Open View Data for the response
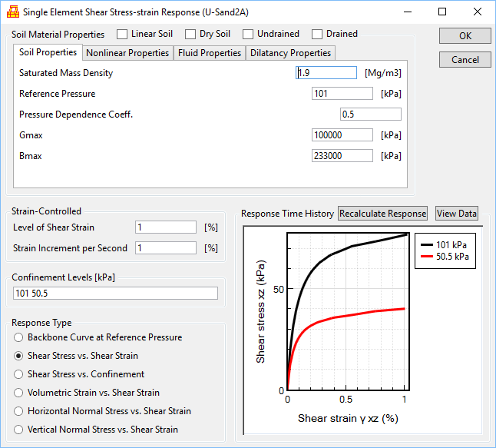This screenshot has width=496, height=448. point(457,214)
